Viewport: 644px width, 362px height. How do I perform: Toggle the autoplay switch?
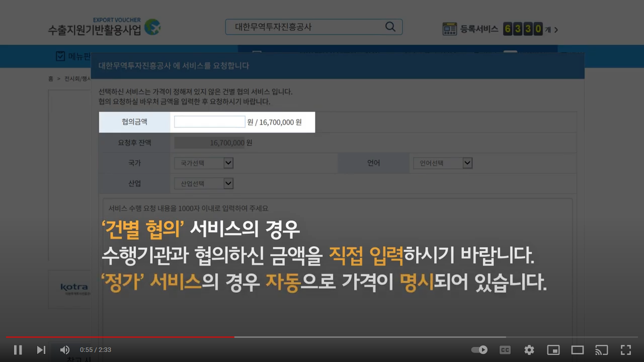(x=479, y=350)
